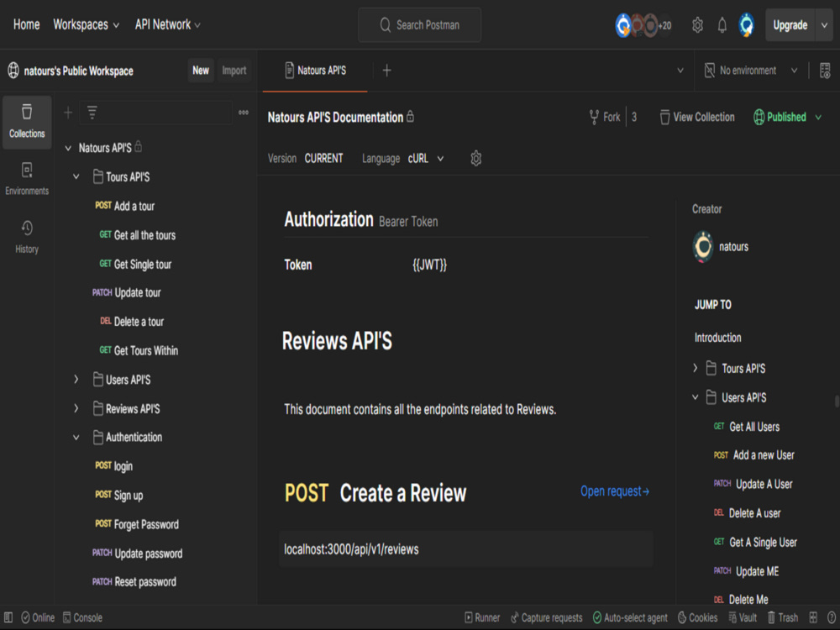Click the Fork icon button
840x630 pixels.
click(604, 117)
